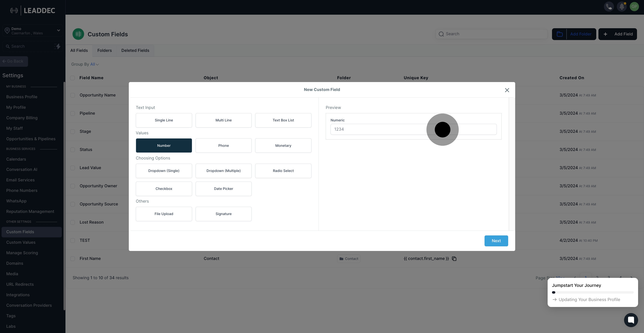Click the Jumpstart Your Journey progress bar
This screenshot has width=644, height=333.
click(x=593, y=292)
